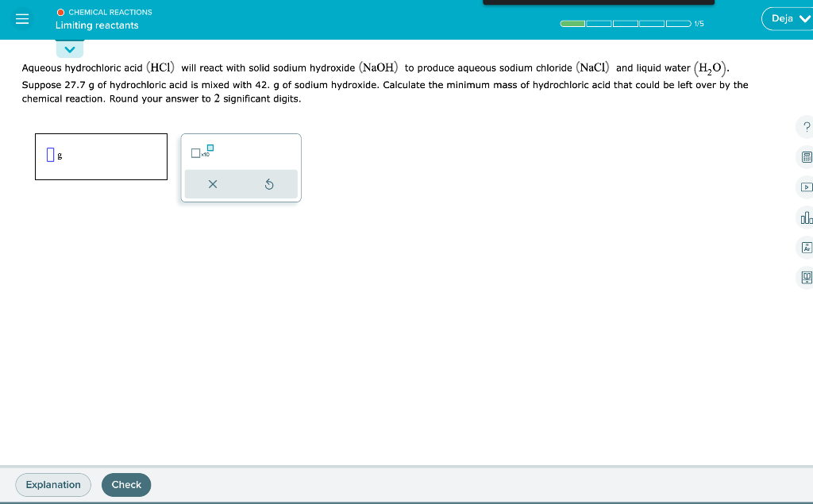This screenshot has height=504, width=813.
Task: Collapse the question header chevron
Action: [x=70, y=48]
